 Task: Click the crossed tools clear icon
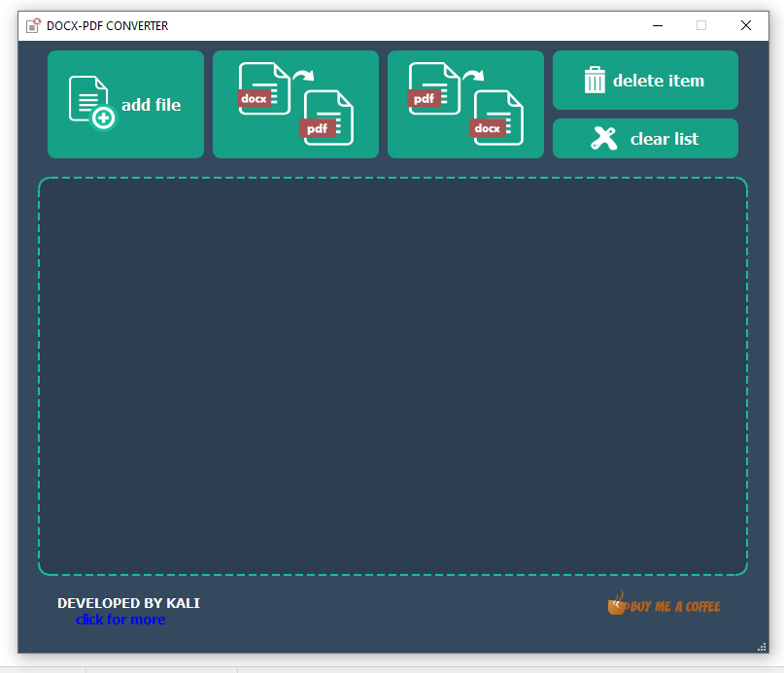[x=604, y=139]
